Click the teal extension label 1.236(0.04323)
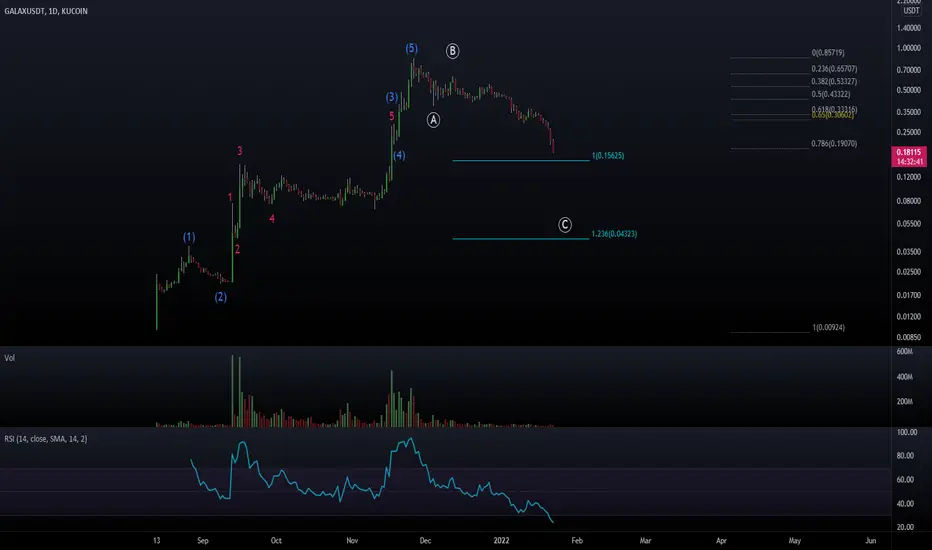 tap(614, 234)
